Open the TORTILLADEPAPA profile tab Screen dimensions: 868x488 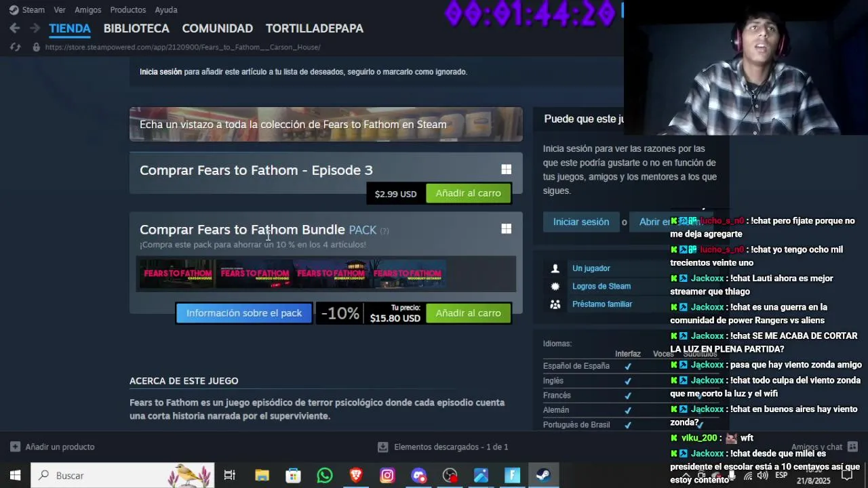315,28
